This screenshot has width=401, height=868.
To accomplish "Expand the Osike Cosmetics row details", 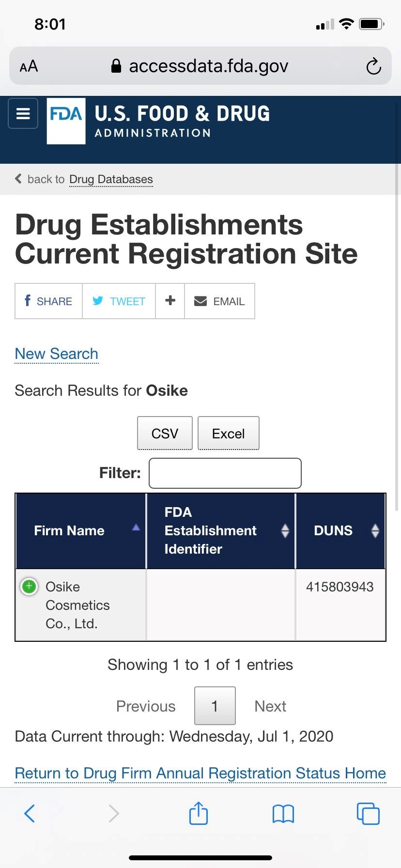I will [29, 587].
